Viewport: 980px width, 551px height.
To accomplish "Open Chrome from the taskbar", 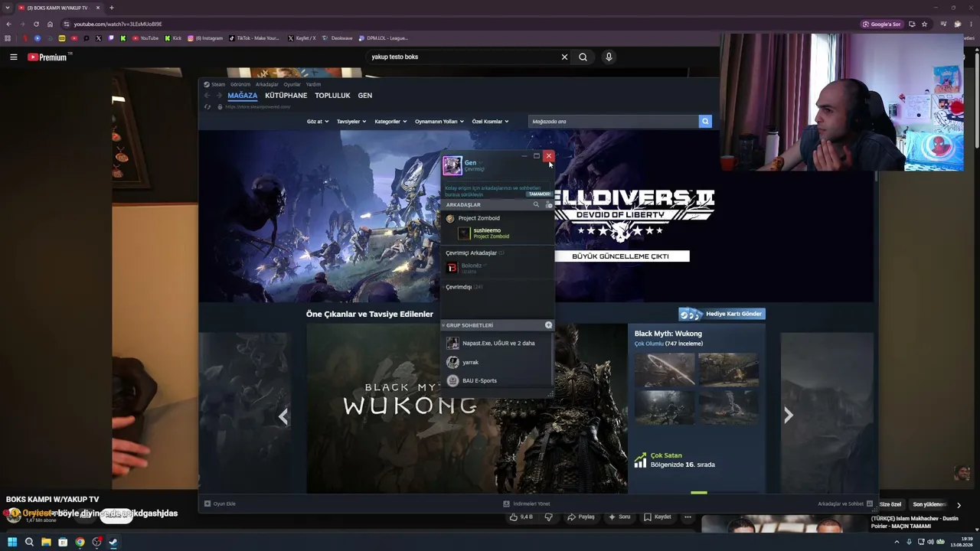I will [80, 543].
